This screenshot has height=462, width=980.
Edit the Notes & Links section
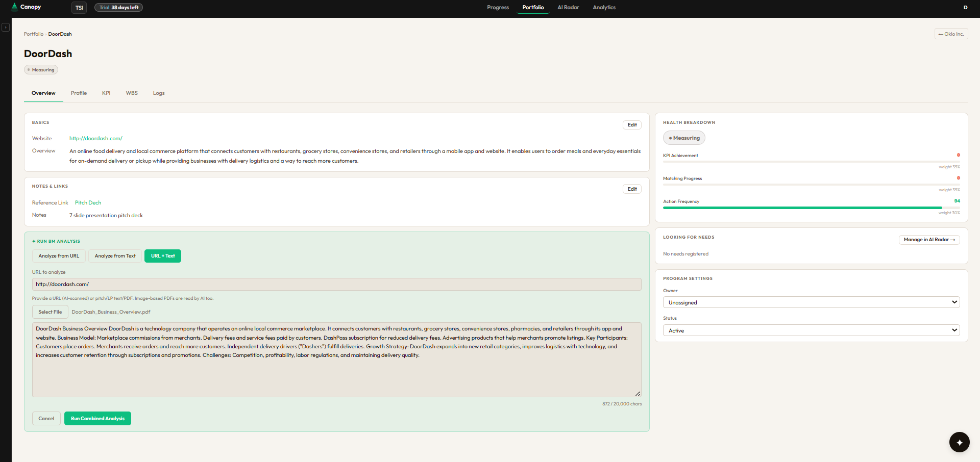coord(632,189)
